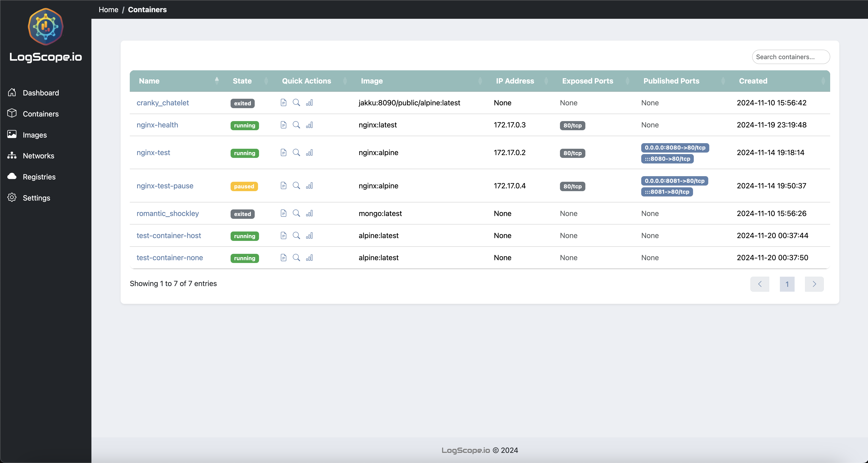The width and height of the screenshot is (868, 463).
Task: Open stats chart for nginx-test-pause
Action: point(309,186)
